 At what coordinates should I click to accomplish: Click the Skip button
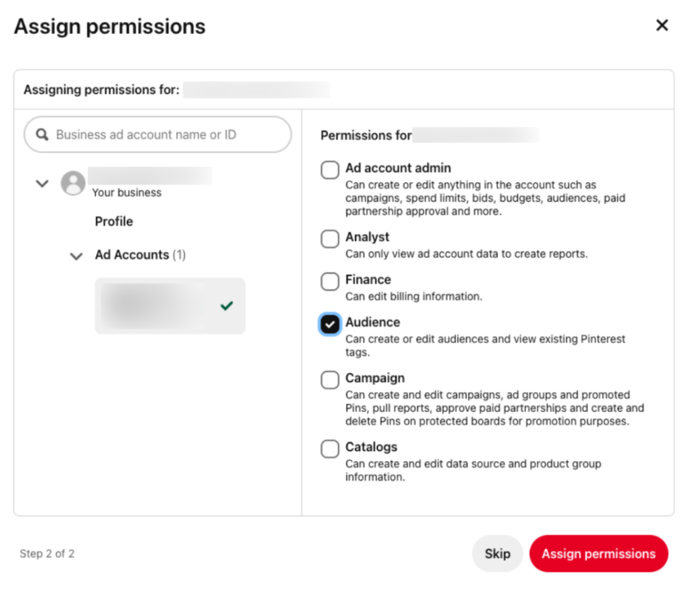click(497, 554)
